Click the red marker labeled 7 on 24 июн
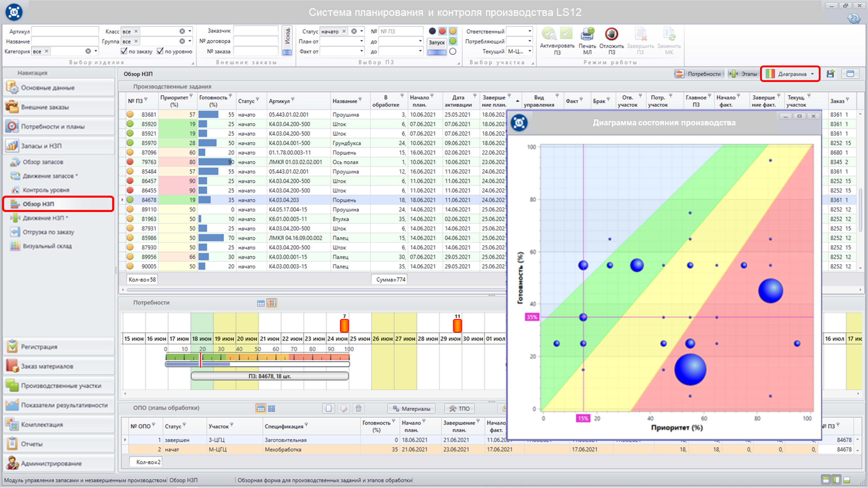 [x=344, y=326]
